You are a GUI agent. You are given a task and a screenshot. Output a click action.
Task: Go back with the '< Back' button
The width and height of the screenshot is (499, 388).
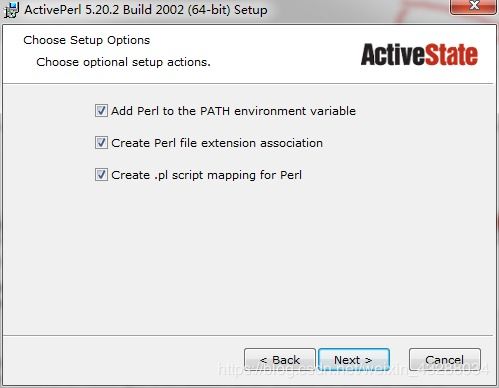(280, 360)
